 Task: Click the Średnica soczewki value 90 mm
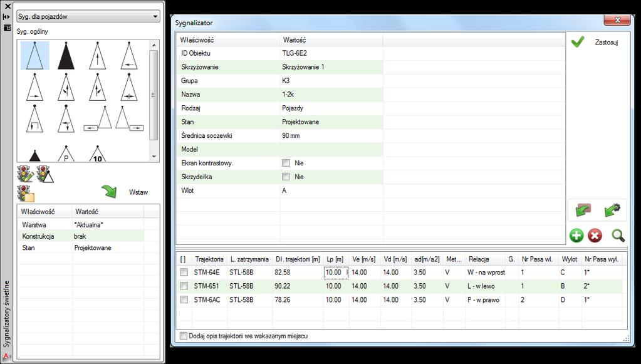coord(291,135)
